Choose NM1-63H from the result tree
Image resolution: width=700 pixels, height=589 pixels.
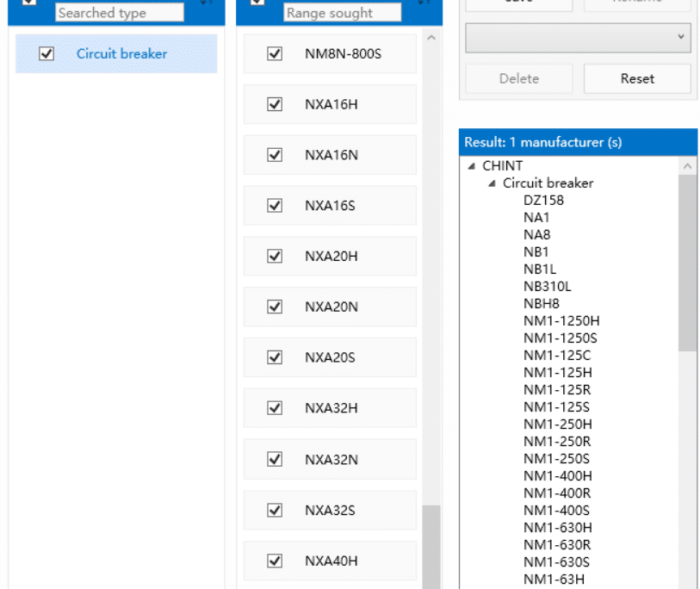[554, 580]
